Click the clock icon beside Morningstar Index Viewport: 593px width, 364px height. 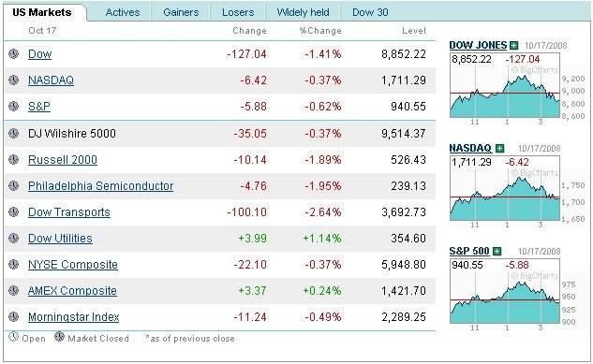tap(14, 317)
